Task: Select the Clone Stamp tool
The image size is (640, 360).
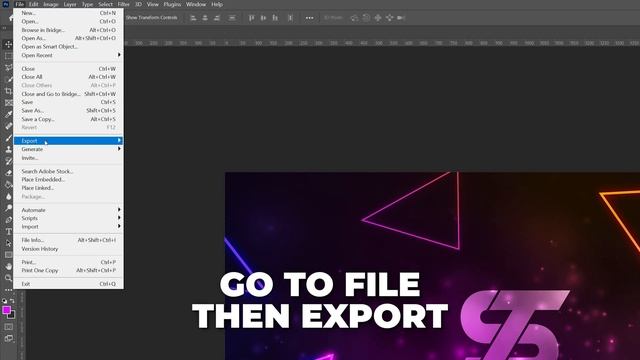Action: point(8,149)
